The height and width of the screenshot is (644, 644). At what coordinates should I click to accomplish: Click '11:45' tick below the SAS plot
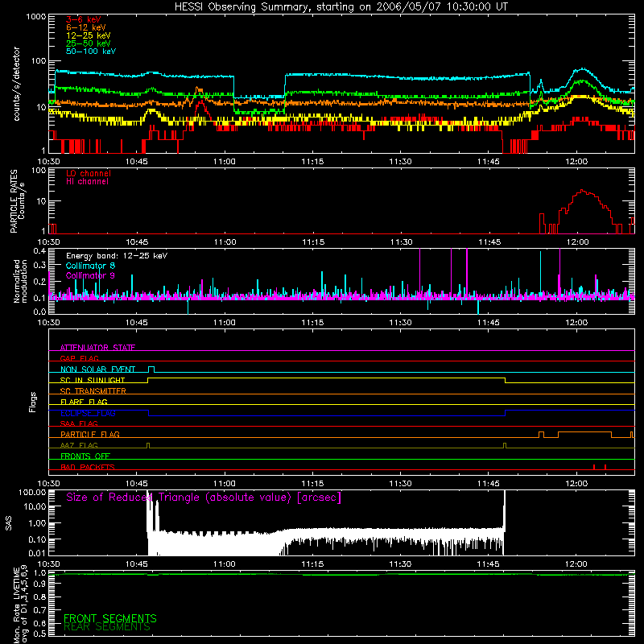point(489,564)
